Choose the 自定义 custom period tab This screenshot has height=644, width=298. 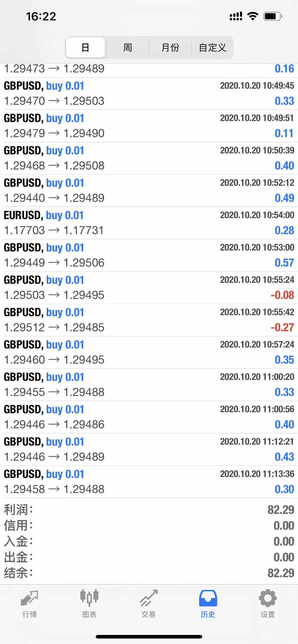[212, 47]
